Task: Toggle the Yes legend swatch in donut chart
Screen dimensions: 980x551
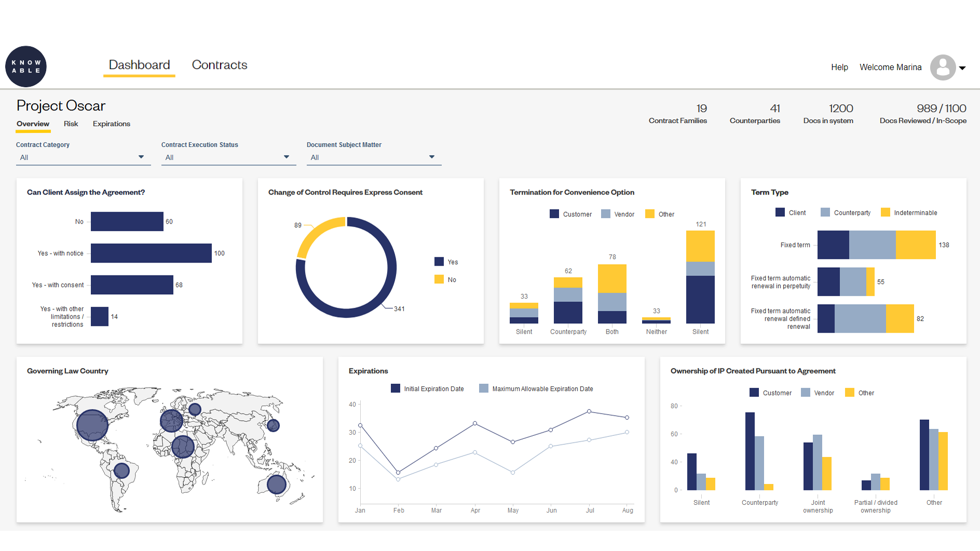Action: 439,261
